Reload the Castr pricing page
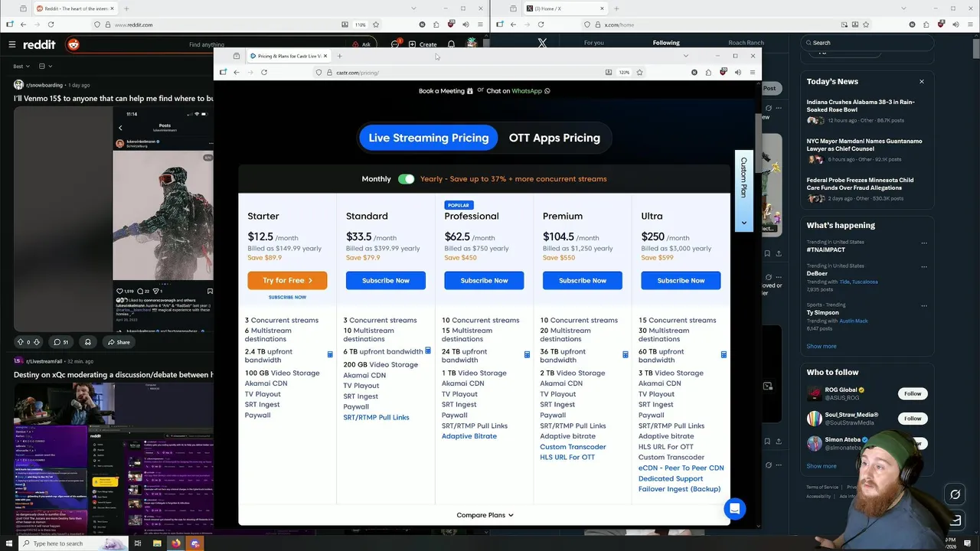The height and width of the screenshot is (551, 980). pyautogui.click(x=264, y=72)
